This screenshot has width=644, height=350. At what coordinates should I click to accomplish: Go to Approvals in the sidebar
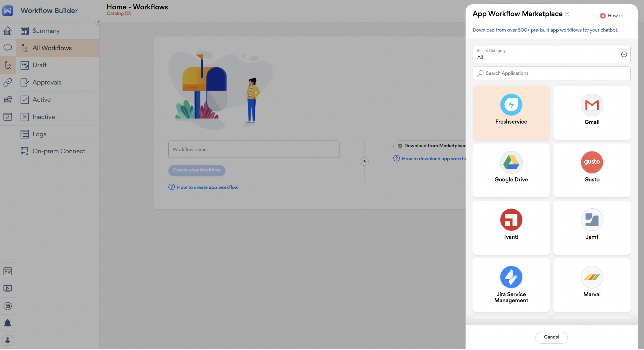point(47,83)
